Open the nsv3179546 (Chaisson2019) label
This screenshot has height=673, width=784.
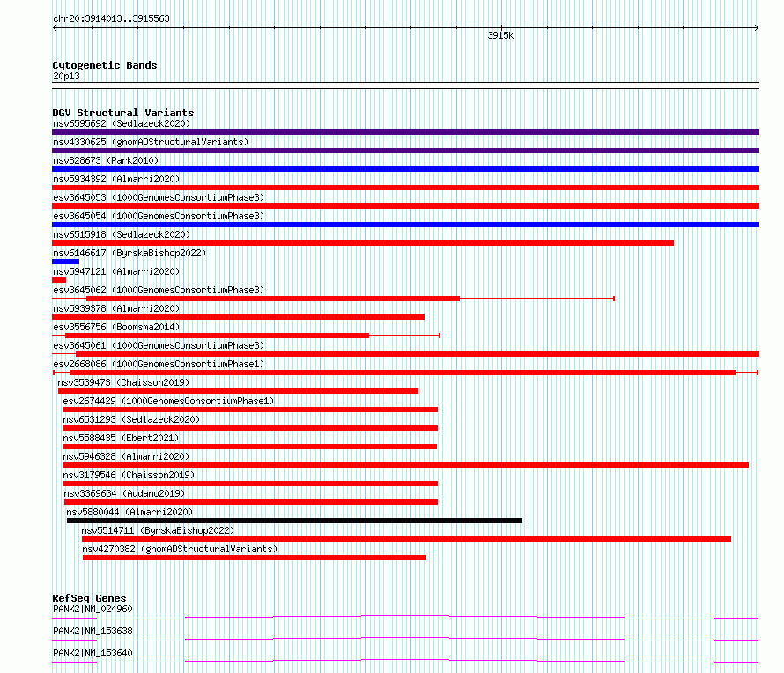coord(129,475)
